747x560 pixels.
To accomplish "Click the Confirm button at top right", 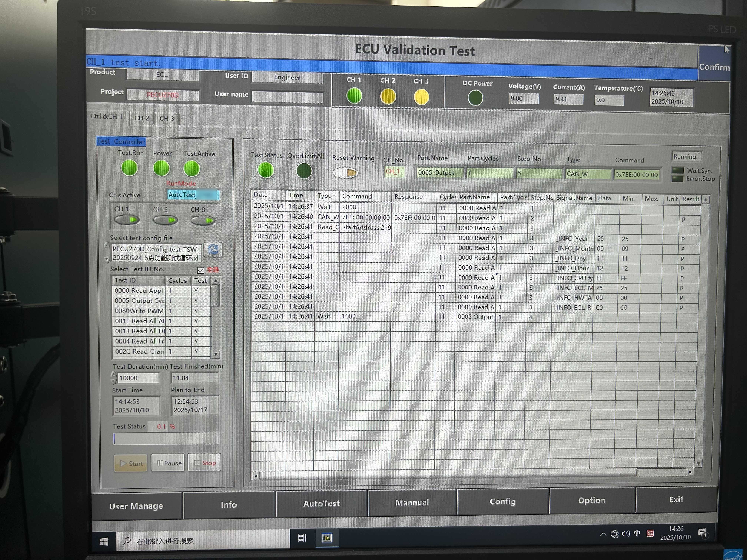I will point(714,64).
